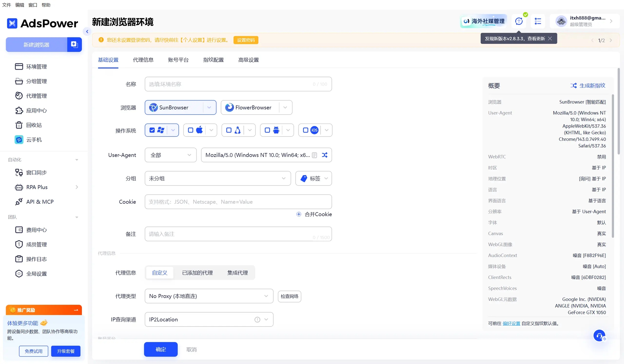Open the customer support headset icon

click(599, 336)
